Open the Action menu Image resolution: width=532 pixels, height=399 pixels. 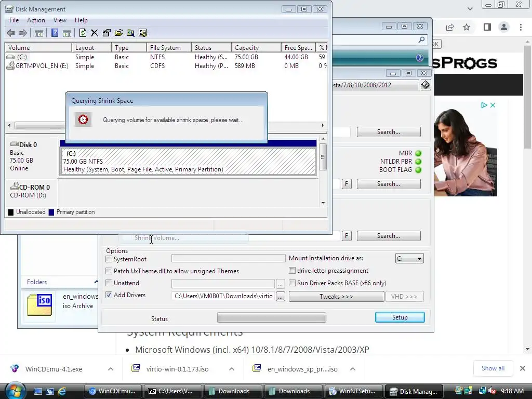[x=36, y=20]
